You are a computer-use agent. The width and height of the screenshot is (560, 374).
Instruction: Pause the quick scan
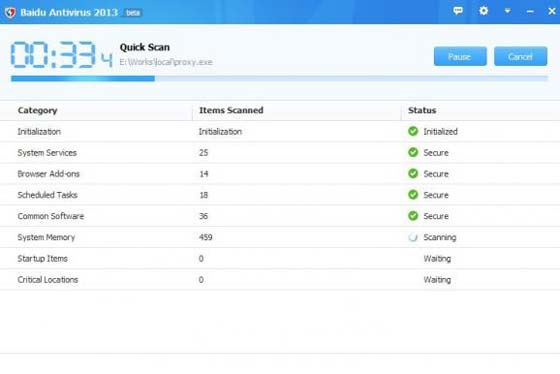click(x=460, y=56)
